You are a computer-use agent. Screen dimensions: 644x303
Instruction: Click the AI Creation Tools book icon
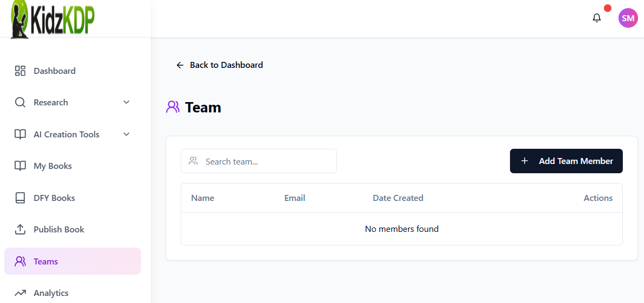(x=20, y=134)
